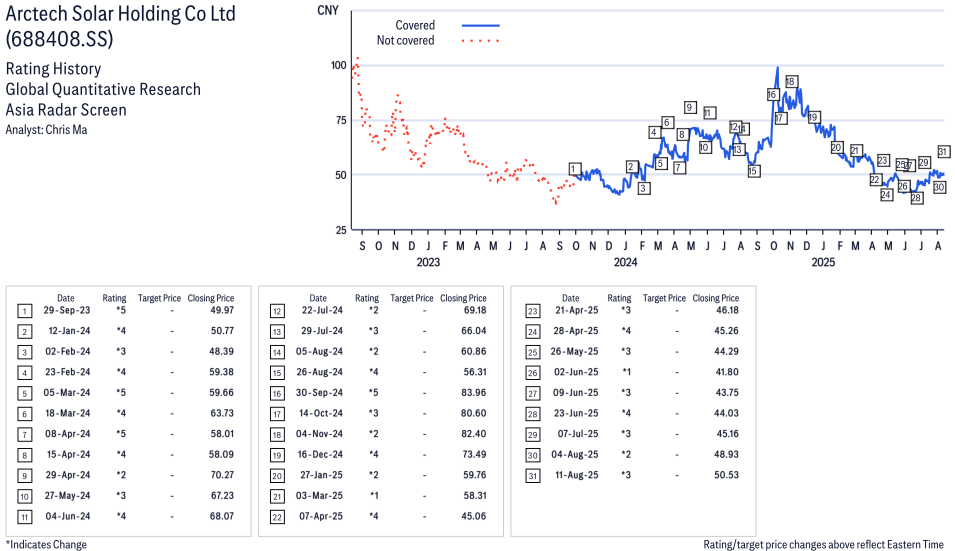Click the ticker text '(688408.SS)'
955x551 pixels.
coord(60,38)
